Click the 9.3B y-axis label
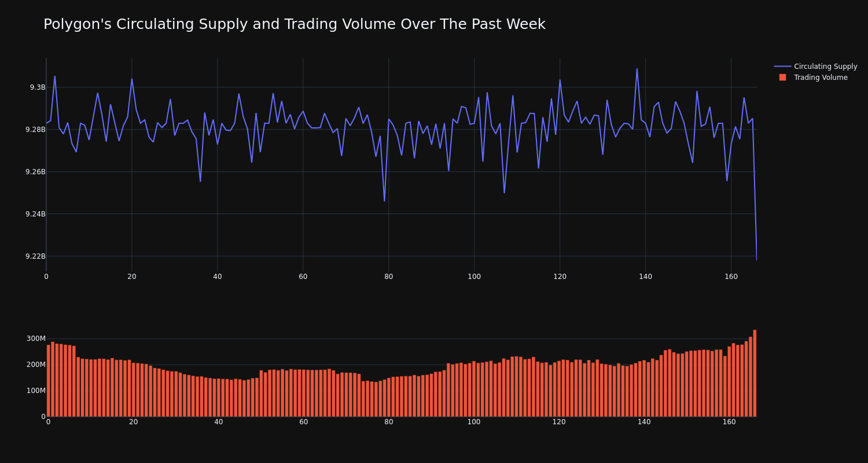Image resolution: width=868 pixels, height=463 pixels. 38,87
